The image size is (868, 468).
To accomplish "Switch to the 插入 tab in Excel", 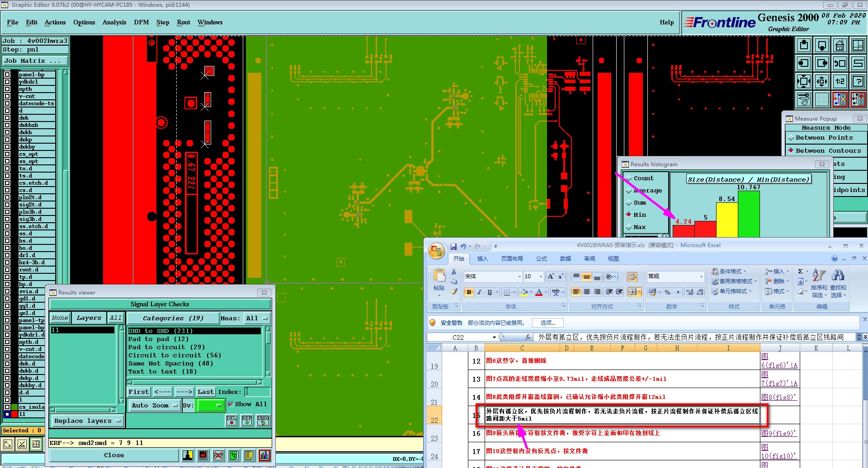I will 482,259.
